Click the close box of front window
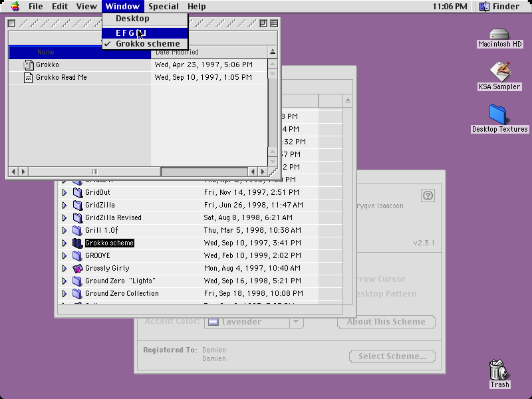Screen dimensions: 532x399 [11, 23]
